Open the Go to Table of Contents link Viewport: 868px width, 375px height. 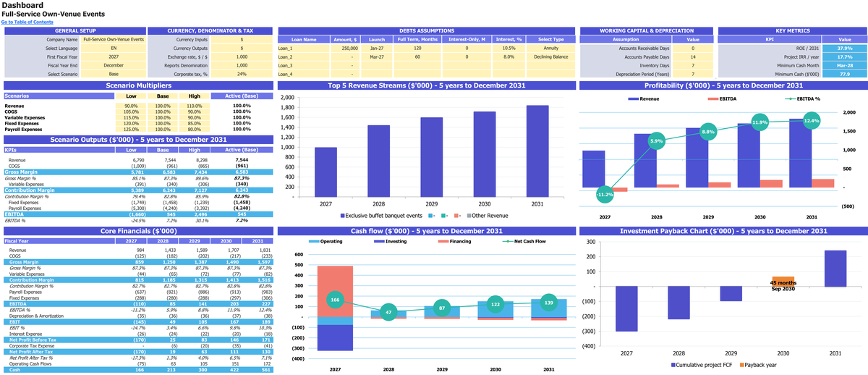pyautogui.click(x=27, y=22)
